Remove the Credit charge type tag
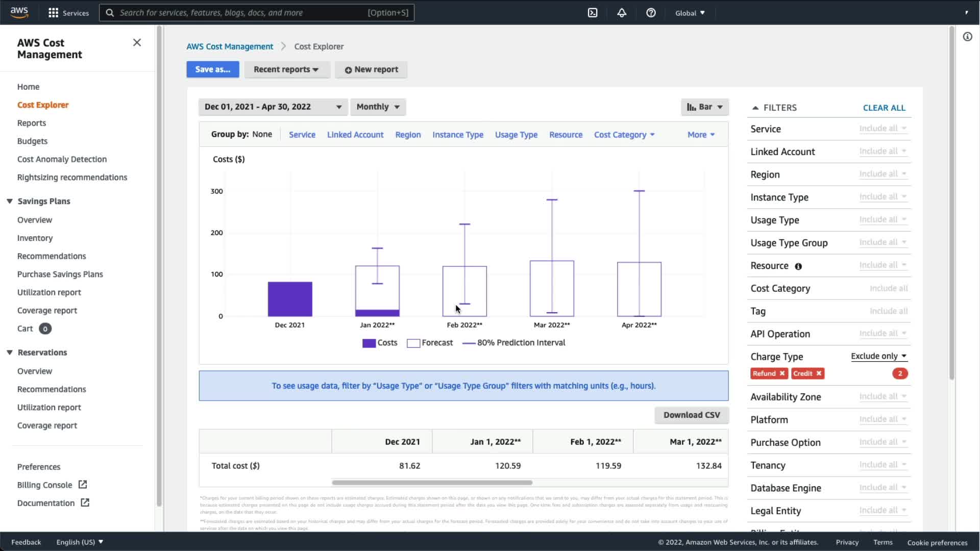The image size is (980, 551). [x=819, y=373]
